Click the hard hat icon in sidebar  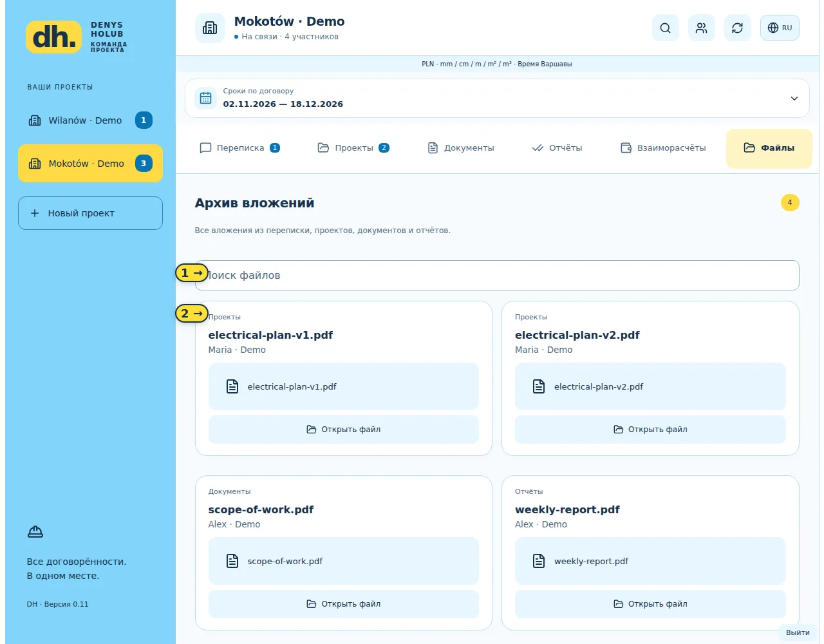(x=35, y=531)
